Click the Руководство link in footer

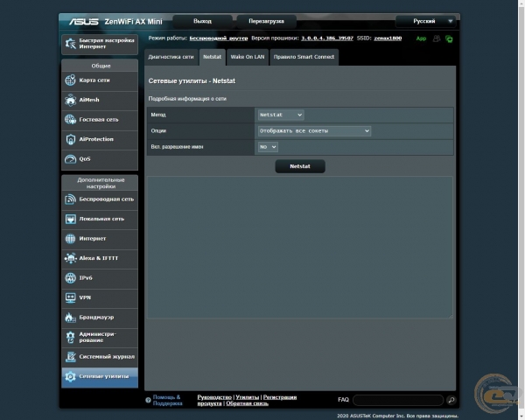coord(214,397)
